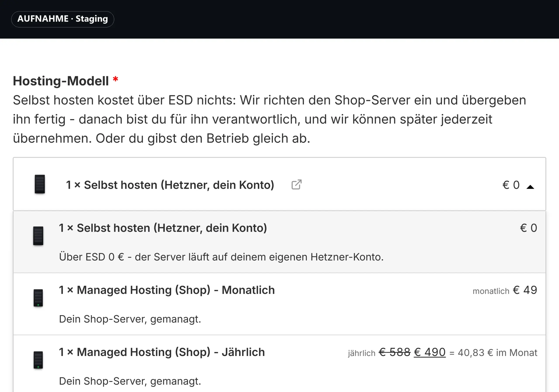The height and width of the screenshot is (392, 559).
Task: Click the struck-through '€ 588' price
Action: (x=395, y=352)
